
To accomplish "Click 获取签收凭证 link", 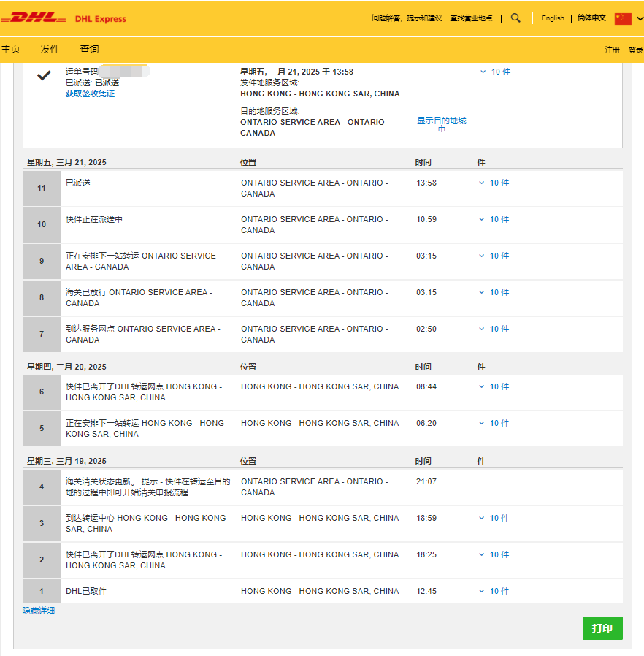I will 90,94.
